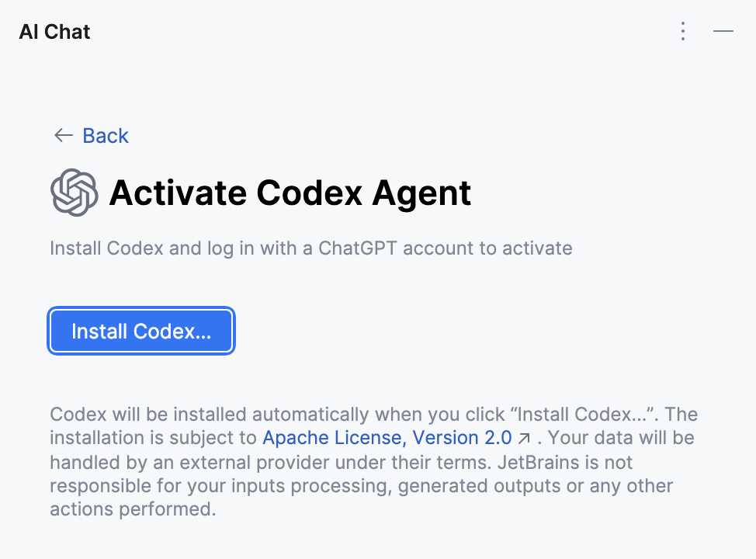Select the AI Chat panel header
The height and width of the screenshot is (559, 756).
[54, 32]
